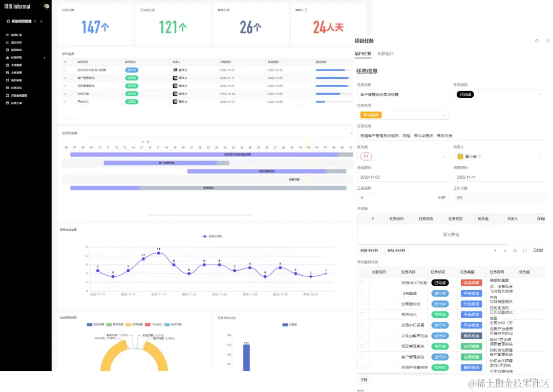Click the 关联 button below related tasks
The height and width of the screenshot is (392, 553).
pos(364,380)
